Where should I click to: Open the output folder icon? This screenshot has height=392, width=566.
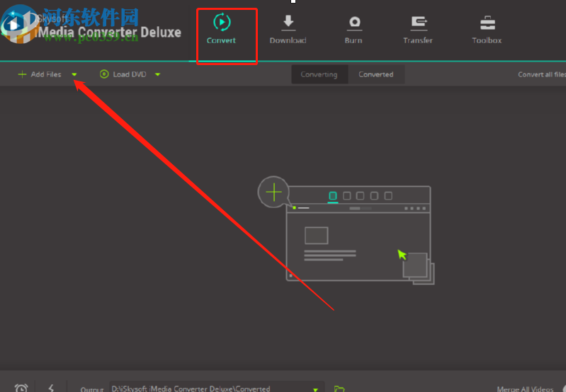point(339,388)
